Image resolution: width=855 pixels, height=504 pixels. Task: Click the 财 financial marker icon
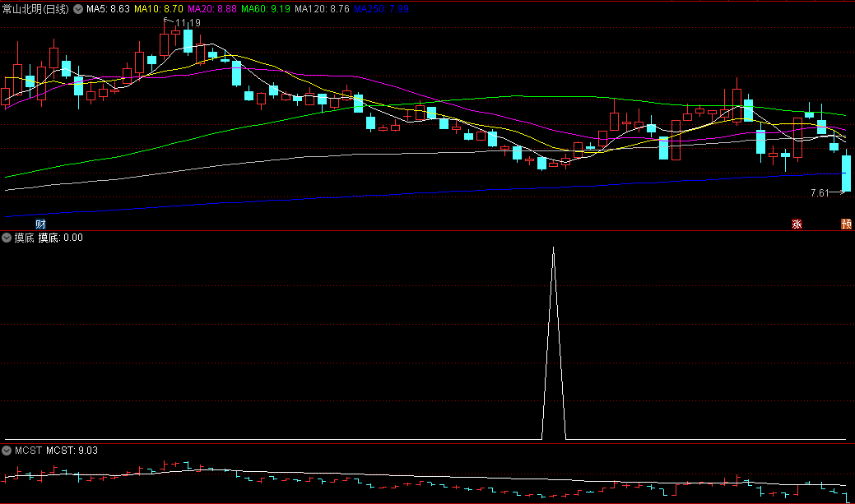coord(40,224)
